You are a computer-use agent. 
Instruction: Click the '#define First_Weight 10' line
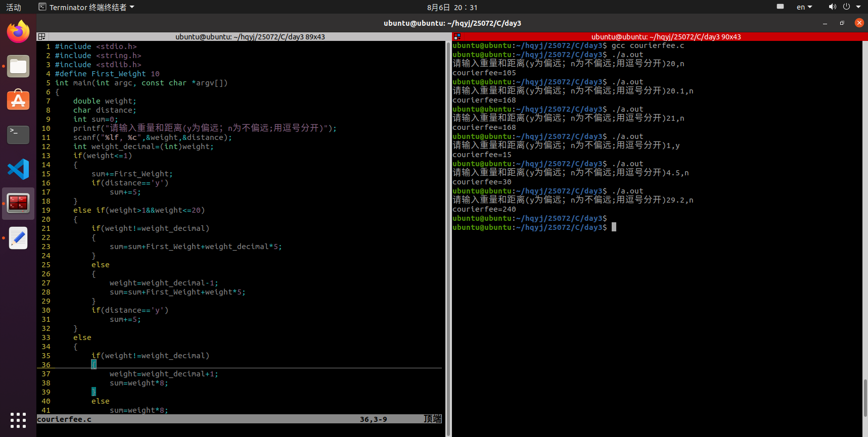click(107, 74)
